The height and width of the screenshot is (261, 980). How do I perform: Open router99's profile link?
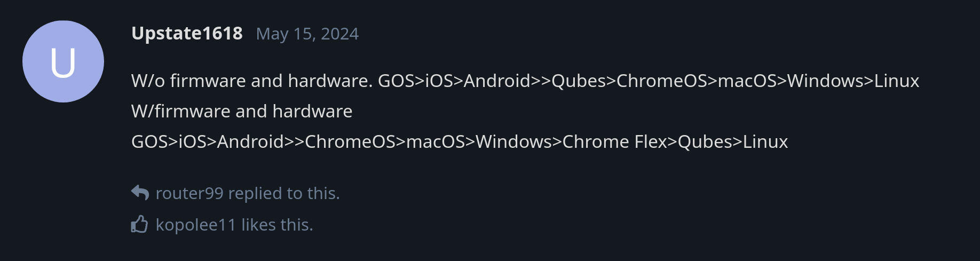(189, 193)
